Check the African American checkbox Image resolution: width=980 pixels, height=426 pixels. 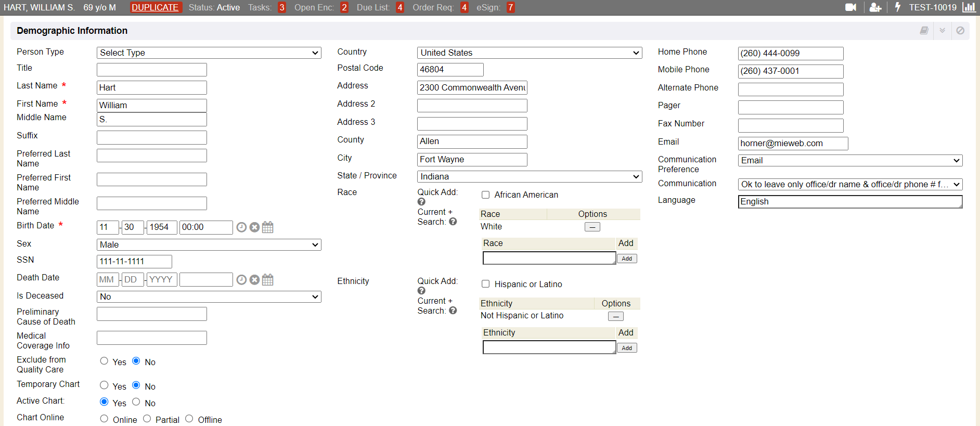coord(485,195)
